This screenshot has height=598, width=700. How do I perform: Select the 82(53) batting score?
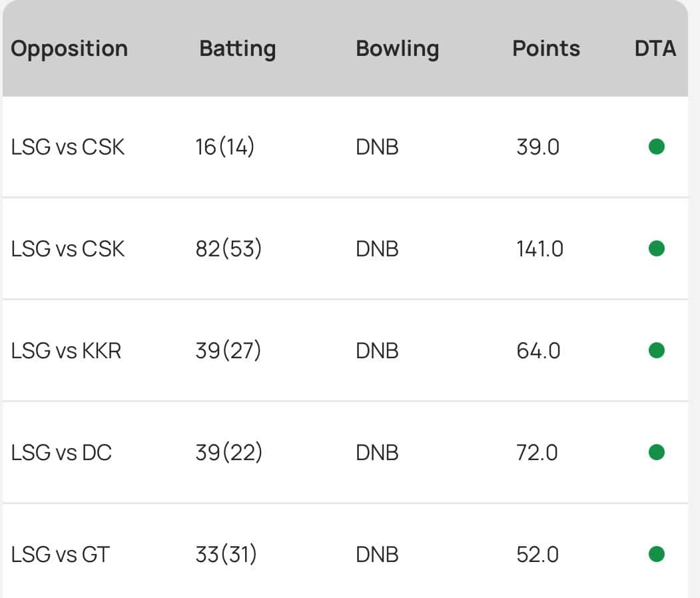[228, 249]
